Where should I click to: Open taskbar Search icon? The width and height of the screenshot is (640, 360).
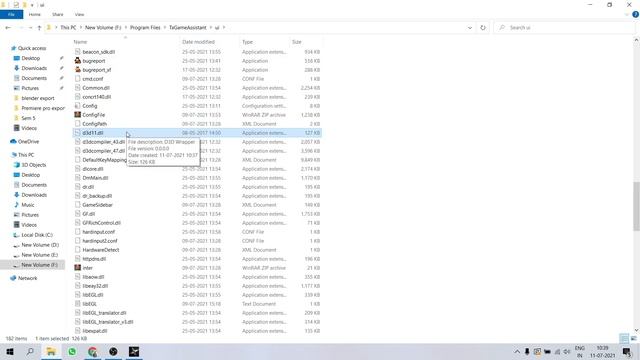coord(30,351)
